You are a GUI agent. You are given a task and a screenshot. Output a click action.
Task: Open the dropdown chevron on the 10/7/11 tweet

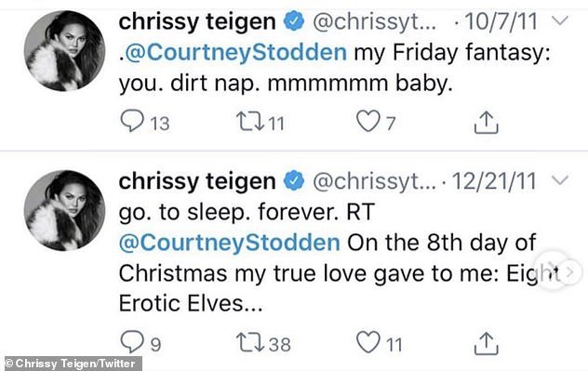point(561,20)
